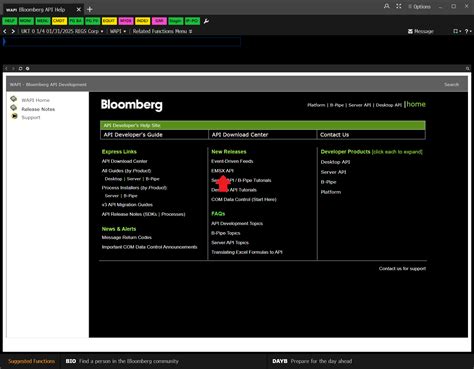Open Release Notes in the sidebar

point(38,109)
